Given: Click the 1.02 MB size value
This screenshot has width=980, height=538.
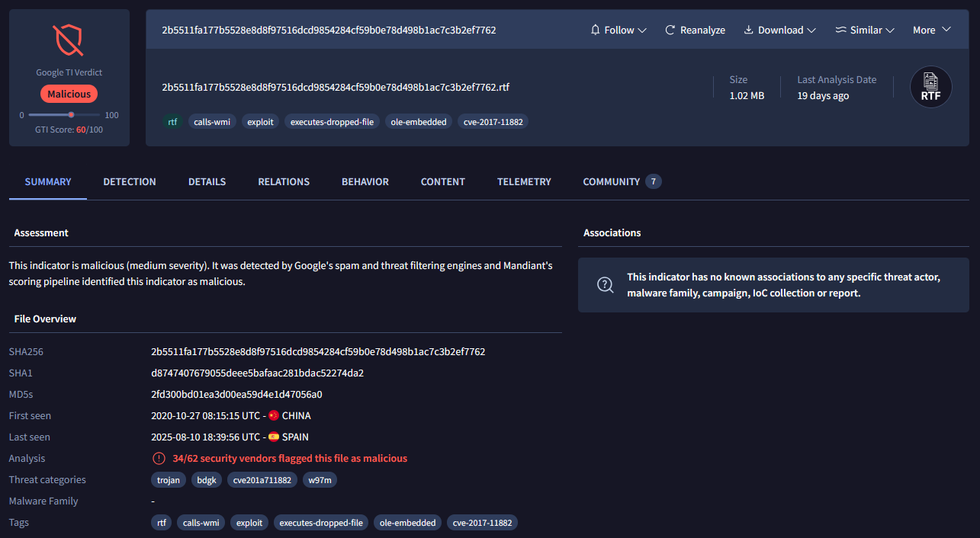Looking at the screenshot, I should click(747, 95).
